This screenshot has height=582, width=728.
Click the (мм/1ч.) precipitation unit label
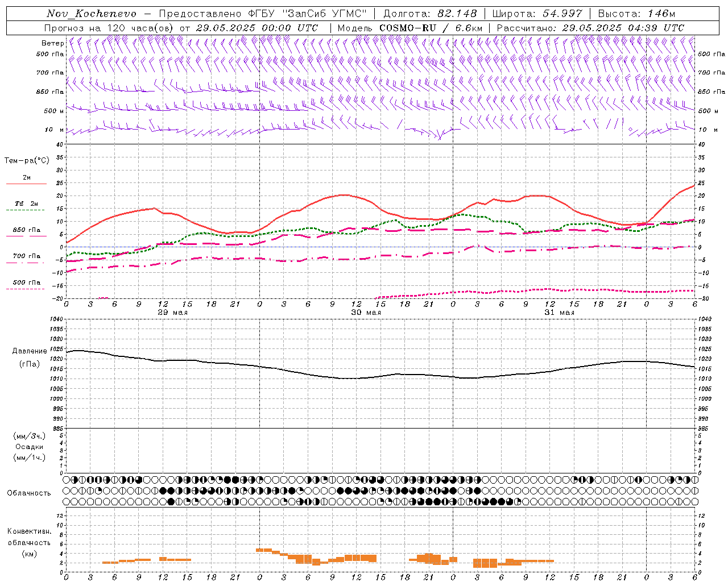30,458
